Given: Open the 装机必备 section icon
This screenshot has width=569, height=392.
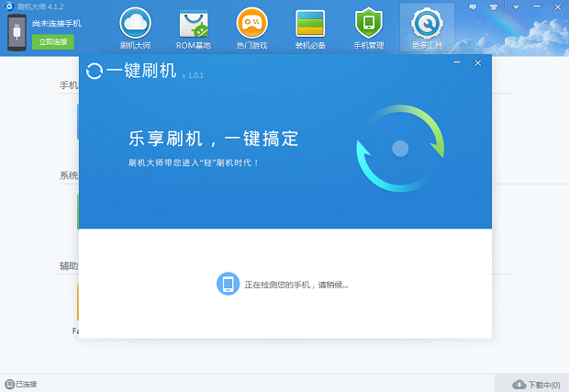Looking at the screenshot, I should (309, 27).
